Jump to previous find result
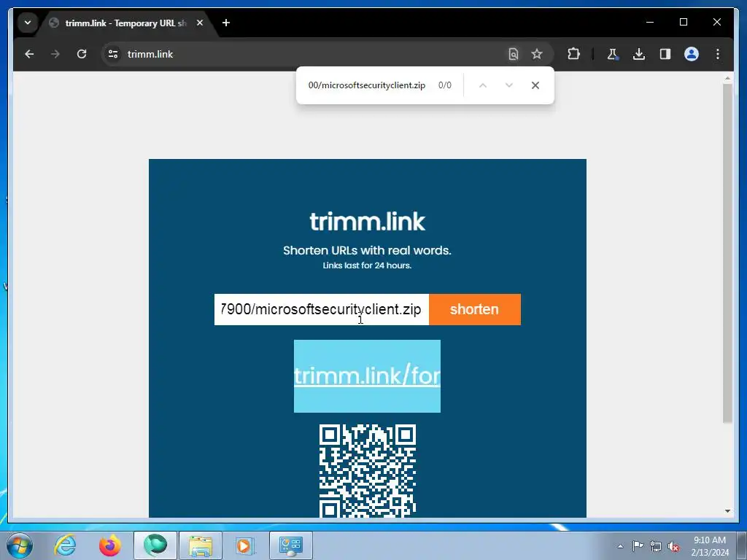The height and width of the screenshot is (560, 747). tap(483, 85)
